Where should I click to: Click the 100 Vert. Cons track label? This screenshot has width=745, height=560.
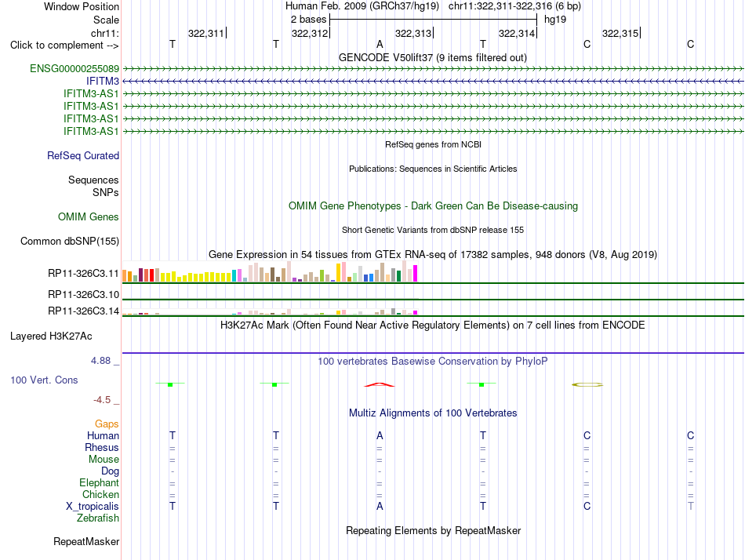[x=44, y=380]
